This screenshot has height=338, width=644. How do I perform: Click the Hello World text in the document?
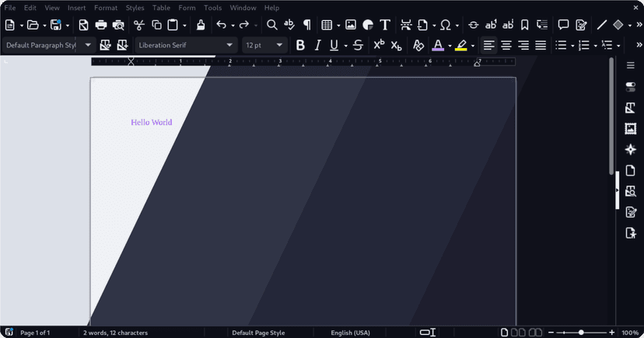pos(152,122)
